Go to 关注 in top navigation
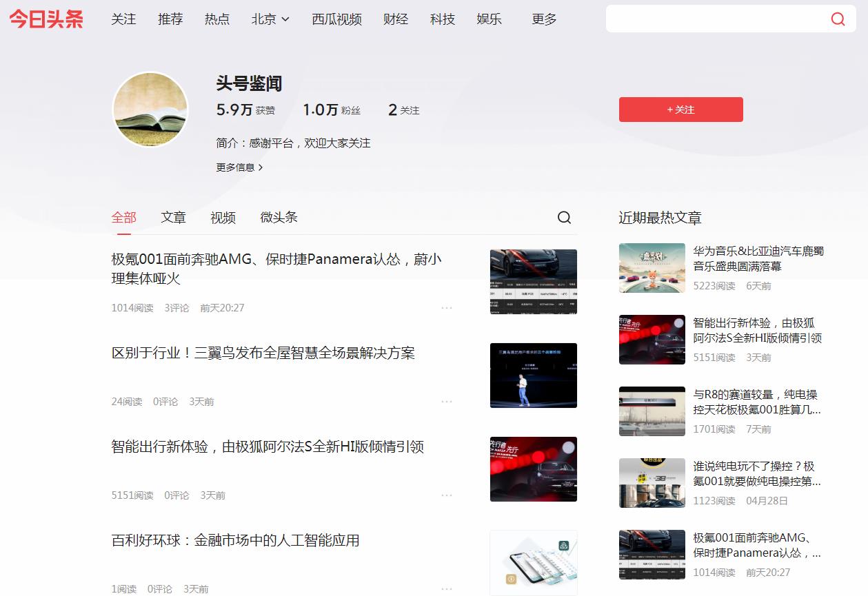868x596 pixels. (123, 19)
